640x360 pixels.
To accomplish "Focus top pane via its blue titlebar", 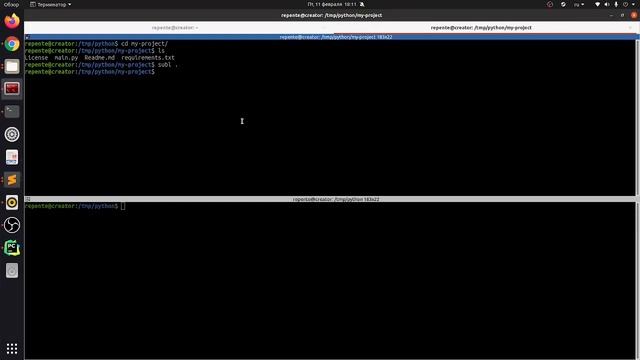I will pos(331,37).
